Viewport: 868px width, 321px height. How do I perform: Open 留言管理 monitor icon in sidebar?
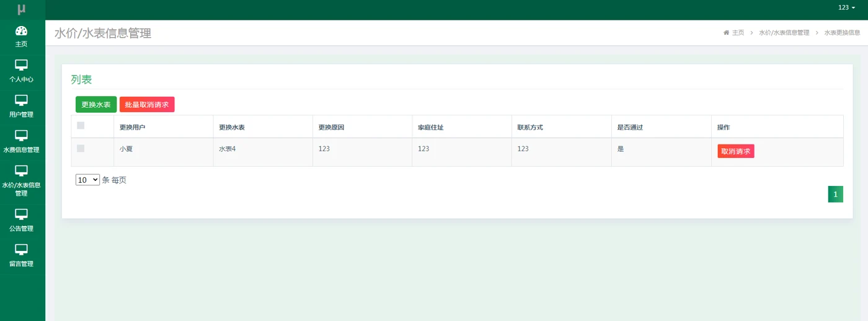click(22, 250)
